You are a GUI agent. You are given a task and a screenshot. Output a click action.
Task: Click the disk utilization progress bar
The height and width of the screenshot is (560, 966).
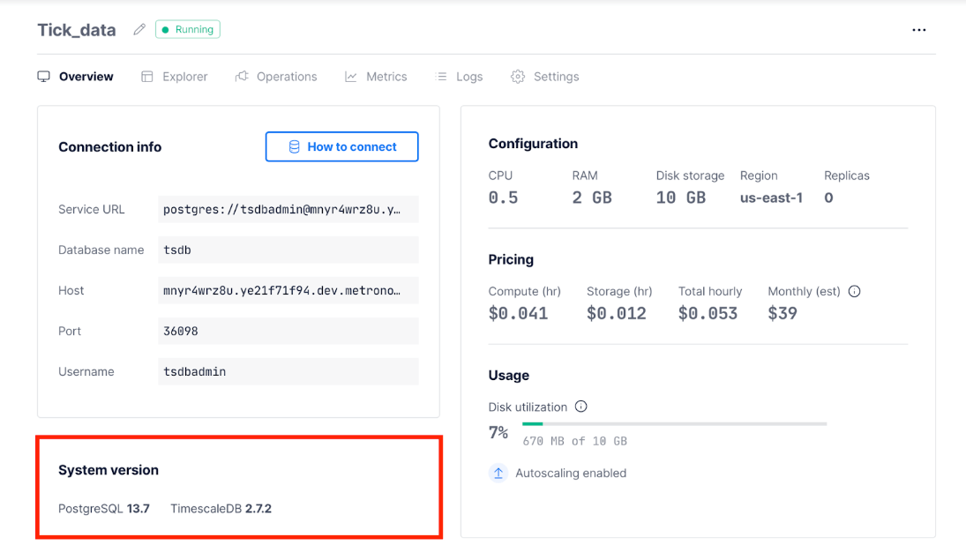click(675, 423)
